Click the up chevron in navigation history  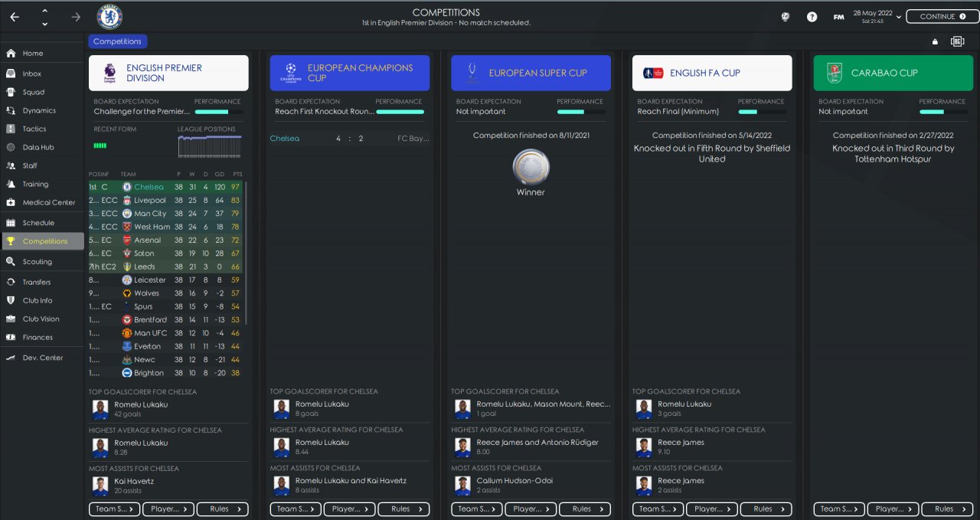click(x=44, y=11)
